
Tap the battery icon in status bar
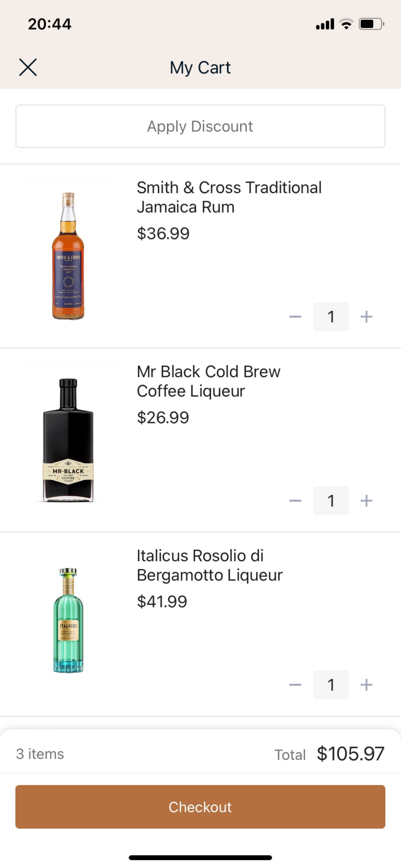coord(371,24)
